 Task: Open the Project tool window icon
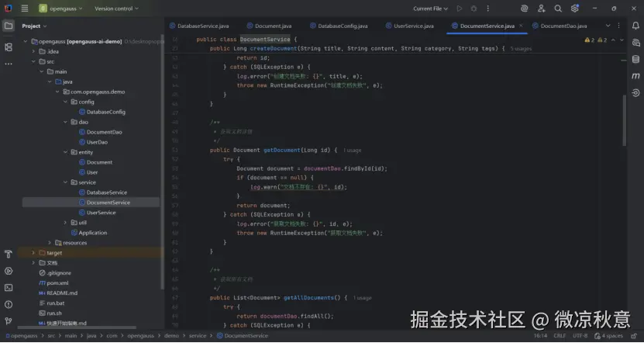[9, 26]
